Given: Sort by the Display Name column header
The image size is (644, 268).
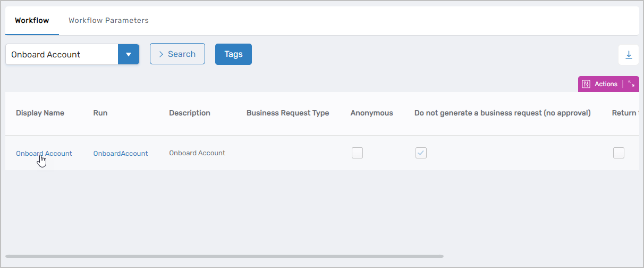Looking at the screenshot, I should [x=40, y=113].
